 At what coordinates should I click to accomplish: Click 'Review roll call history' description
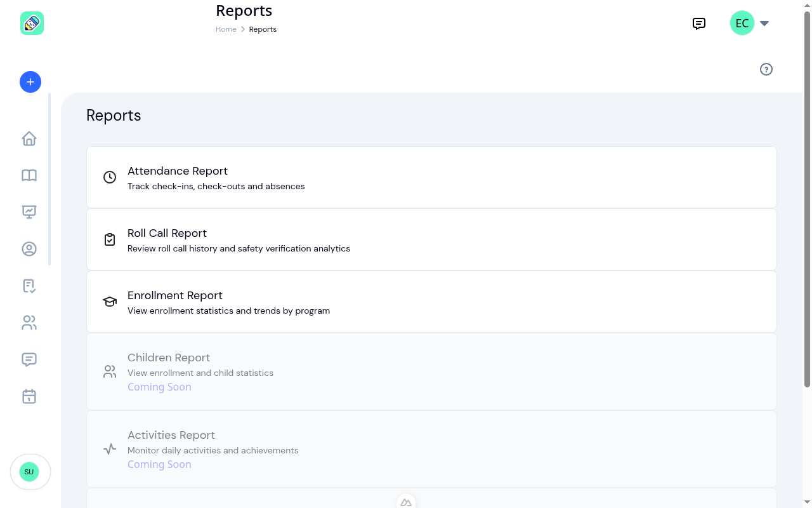tap(239, 248)
